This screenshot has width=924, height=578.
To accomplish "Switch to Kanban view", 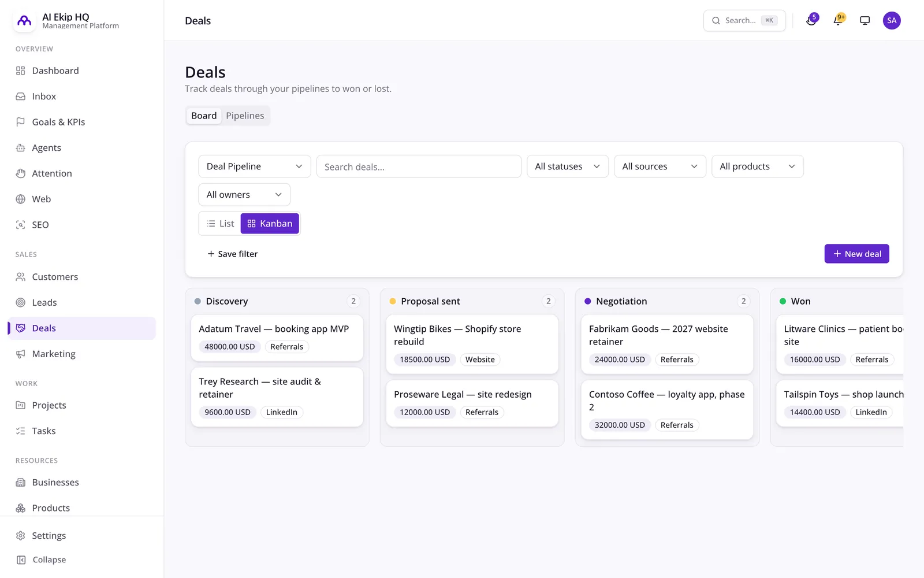I will coord(270,224).
